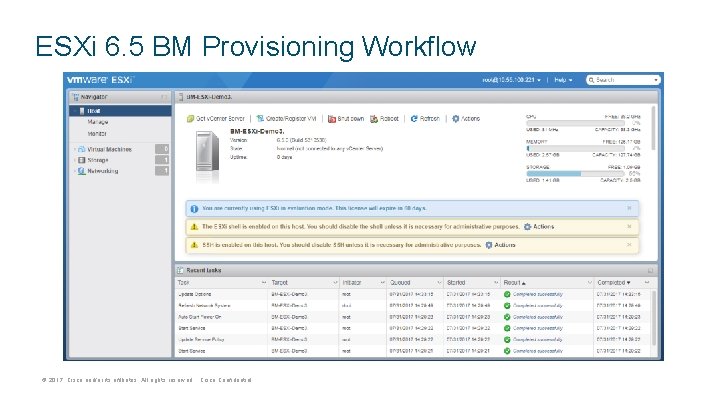This screenshot has height=405, width=720.
Task: Click the warning icon in the ESXi shell banner
Action: (194, 227)
